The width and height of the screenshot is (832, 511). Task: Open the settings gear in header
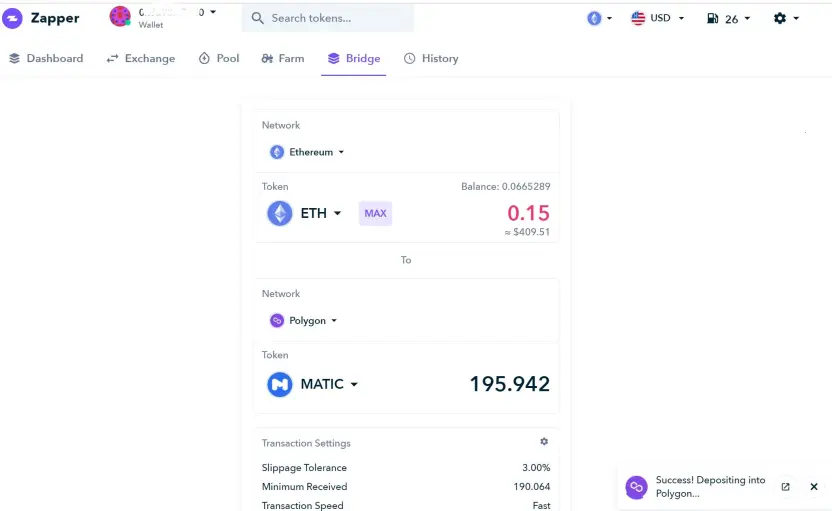pyautogui.click(x=779, y=18)
